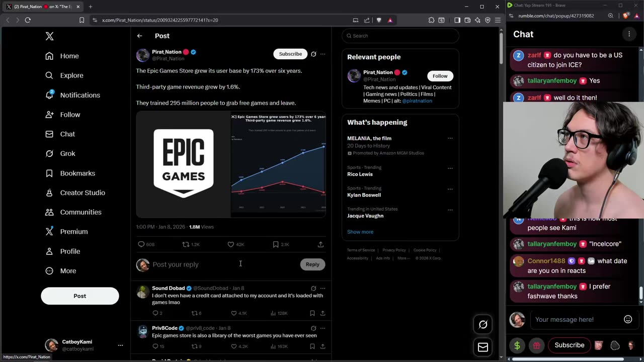Reload the page in Brave toolbar
The image size is (644, 362).
pyautogui.click(x=28, y=20)
